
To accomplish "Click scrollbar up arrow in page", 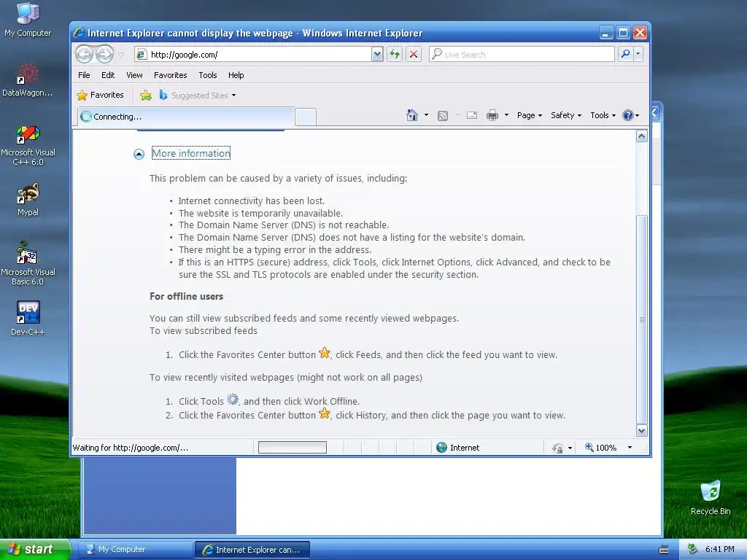I will [x=642, y=136].
